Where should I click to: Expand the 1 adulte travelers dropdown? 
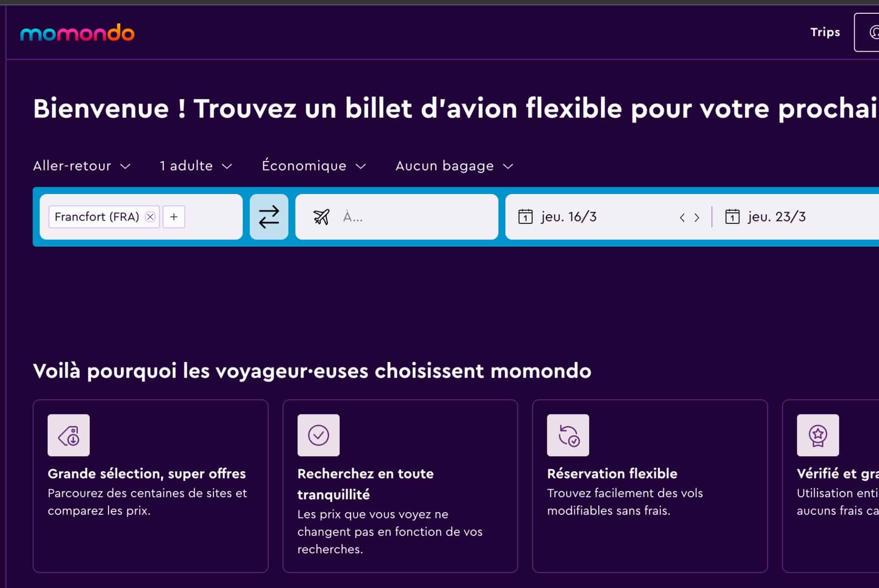tap(196, 166)
